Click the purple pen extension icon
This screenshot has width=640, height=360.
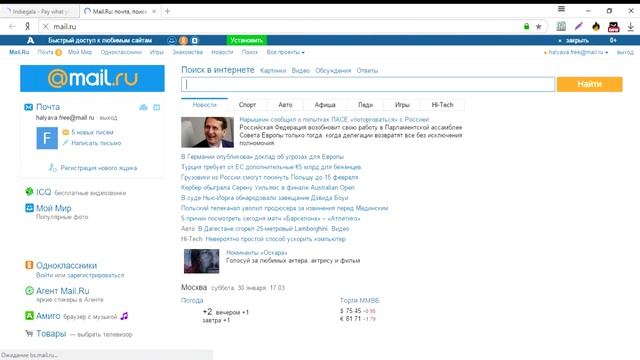[x=578, y=27]
